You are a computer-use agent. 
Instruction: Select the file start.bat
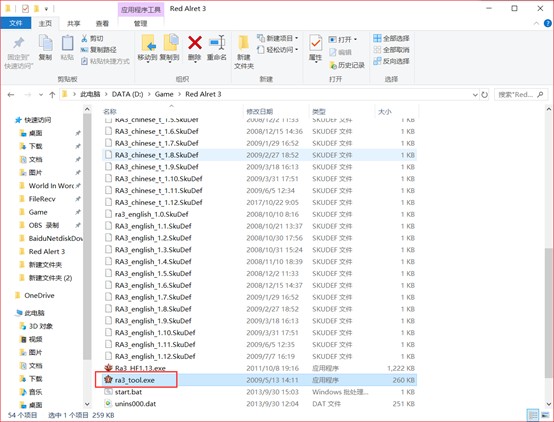coord(260,392)
